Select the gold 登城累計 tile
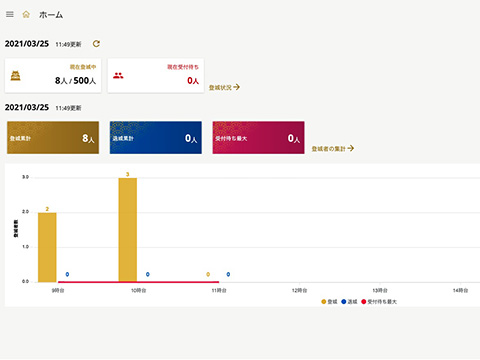The height and width of the screenshot is (360, 480). click(53, 138)
